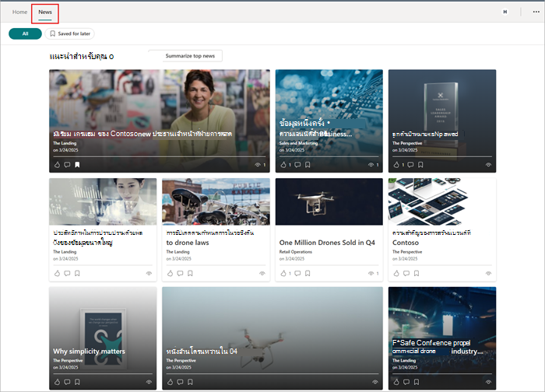The height and width of the screenshot is (392, 545).
Task: Comment on the sales award Perspective article
Action: [x=410, y=165]
